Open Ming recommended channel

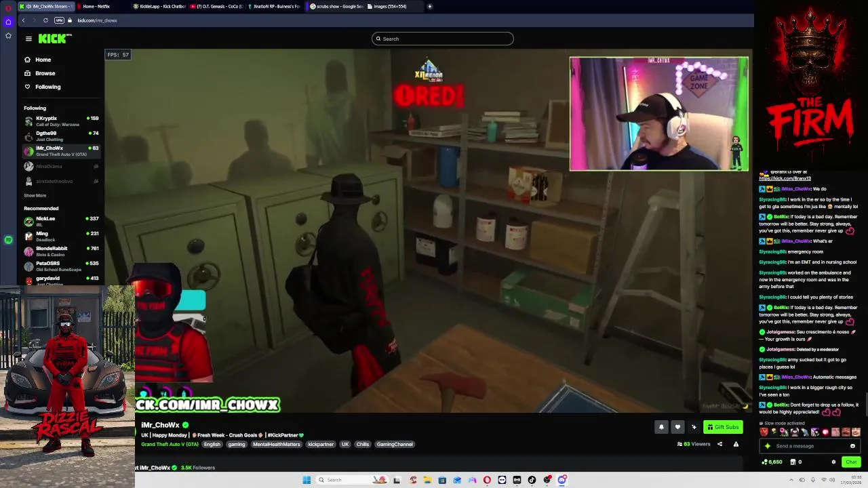click(x=61, y=236)
